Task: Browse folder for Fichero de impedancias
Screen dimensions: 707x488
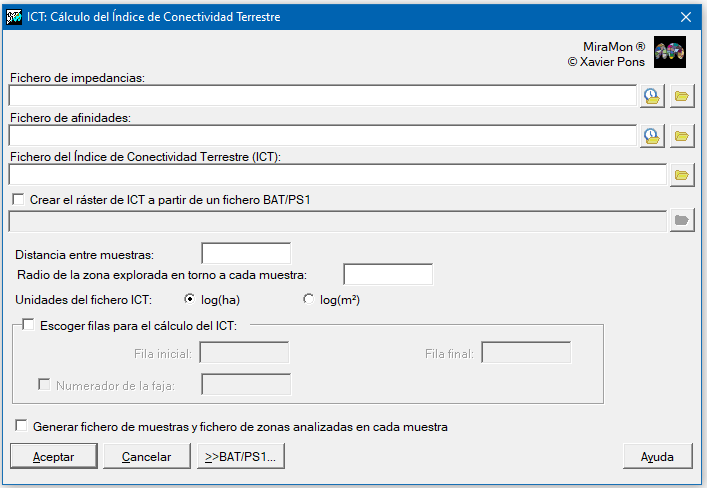Action: [682, 96]
